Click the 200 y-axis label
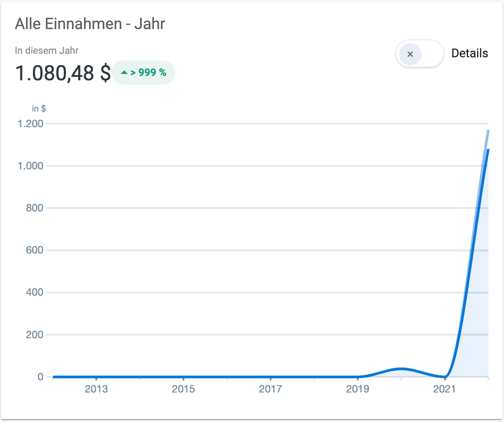The height and width of the screenshot is (422, 504). click(34, 335)
